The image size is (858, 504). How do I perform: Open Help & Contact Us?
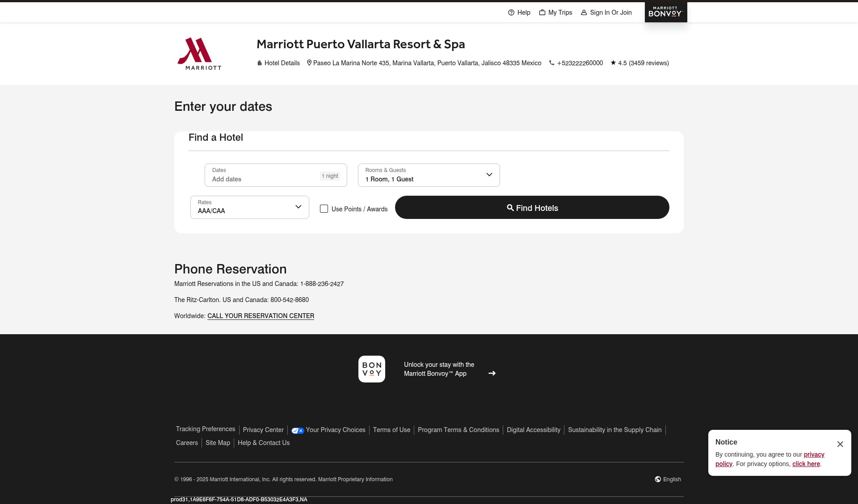[264, 443]
